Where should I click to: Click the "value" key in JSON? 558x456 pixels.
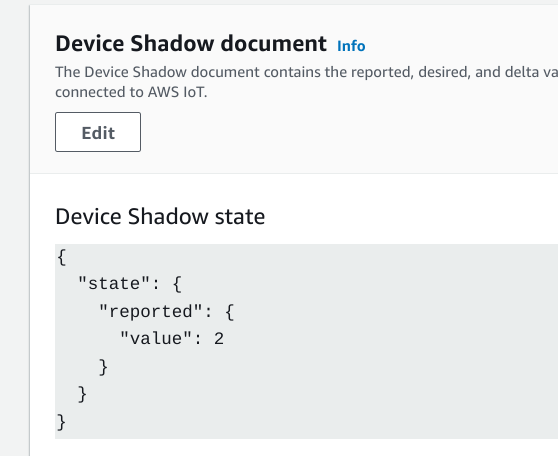click(x=156, y=339)
